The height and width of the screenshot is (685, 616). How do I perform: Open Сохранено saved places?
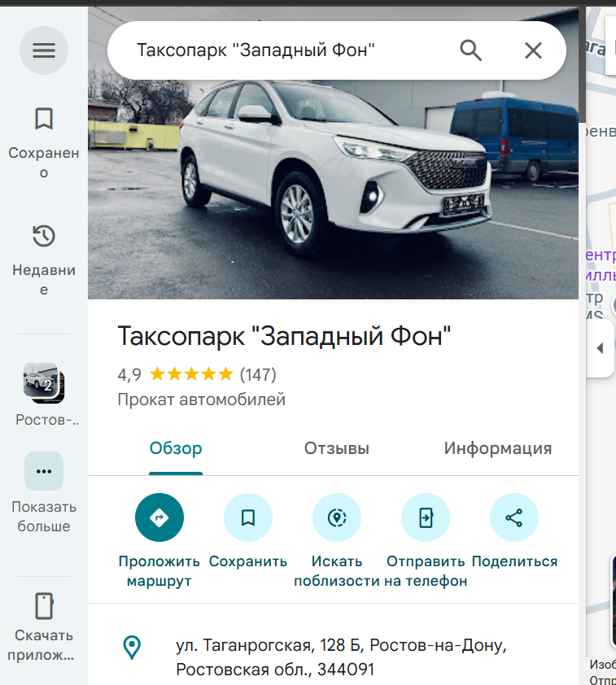click(44, 120)
